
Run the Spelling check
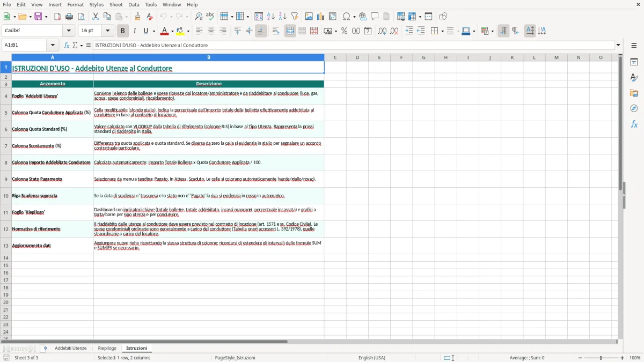(210, 17)
